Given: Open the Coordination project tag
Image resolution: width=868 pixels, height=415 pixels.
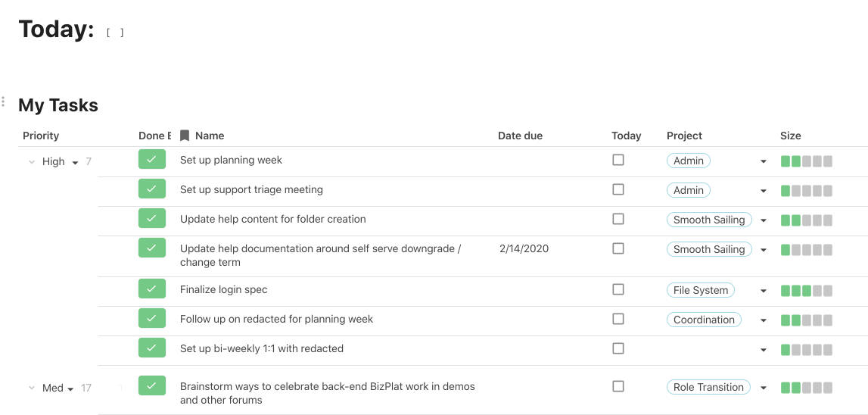Looking at the screenshot, I should (x=704, y=320).
